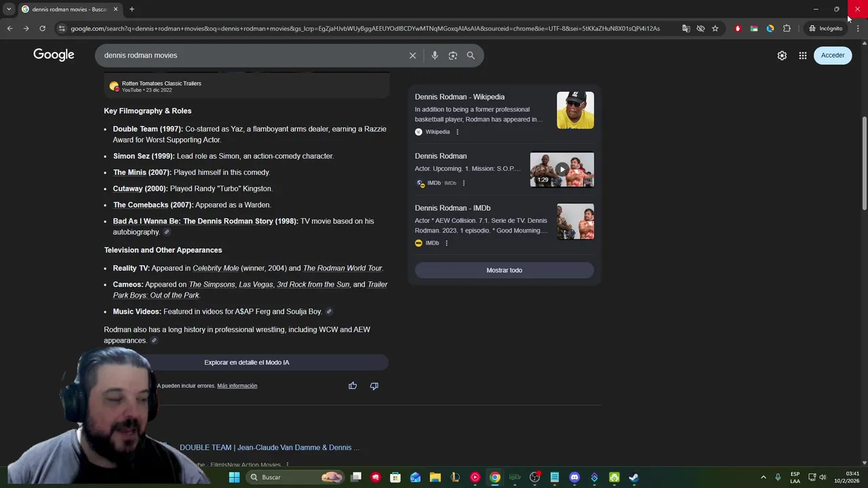The image size is (868, 488).
Task: Open Chrome's three-dot menu
Action: tap(858, 28)
